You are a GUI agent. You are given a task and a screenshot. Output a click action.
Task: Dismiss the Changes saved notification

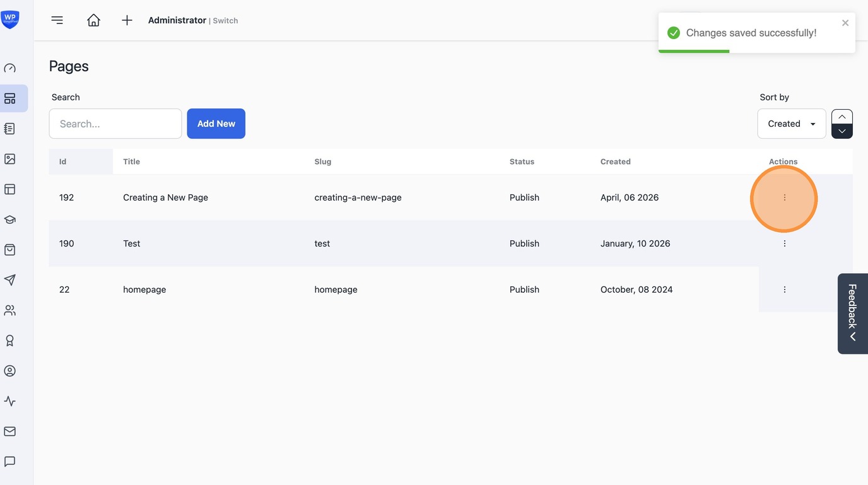(x=845, y=23)
